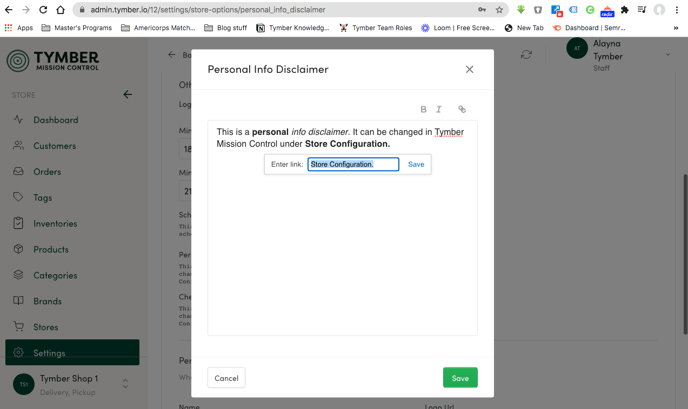Collapse the sidebar with the back arrow
This screenshot has height=409, width=688.
click(127, 95)
